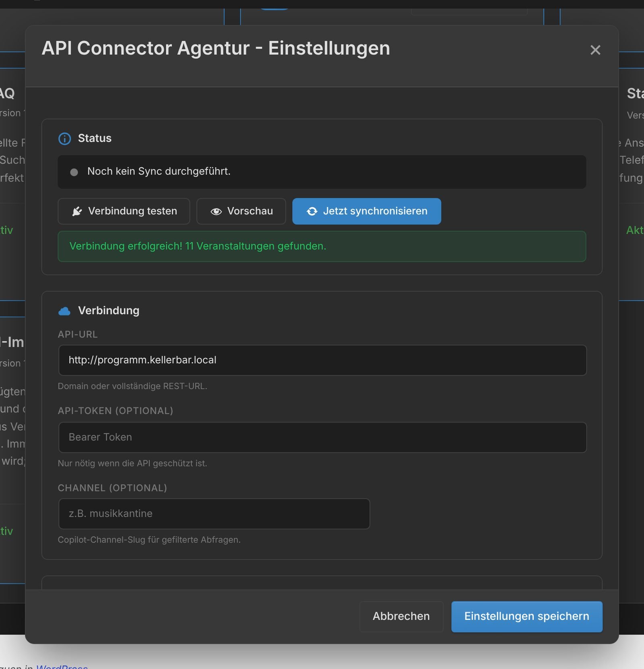The width and height of the screenshot is (644, 669).
Task: Close the API Connector settings dialog
Action: coord(595,50)
